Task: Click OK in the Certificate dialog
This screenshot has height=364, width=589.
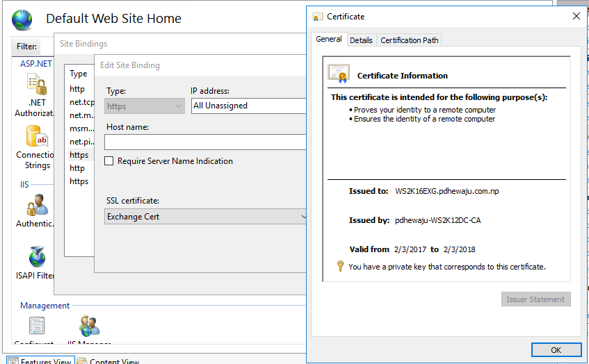Action: click(556, 350)
